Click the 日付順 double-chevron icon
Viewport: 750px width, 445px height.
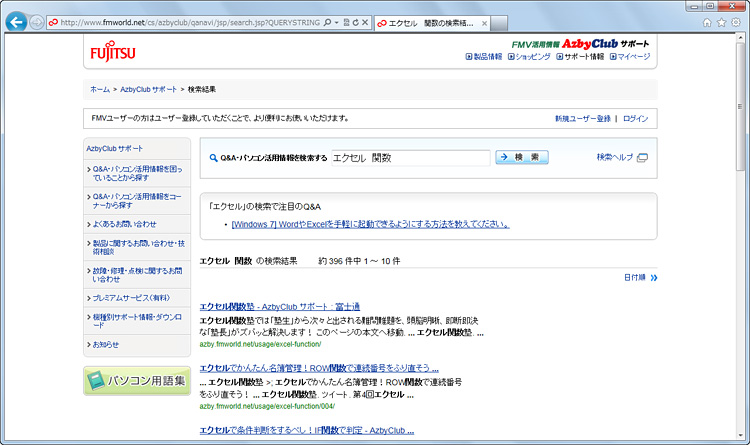tap(654, 278)
